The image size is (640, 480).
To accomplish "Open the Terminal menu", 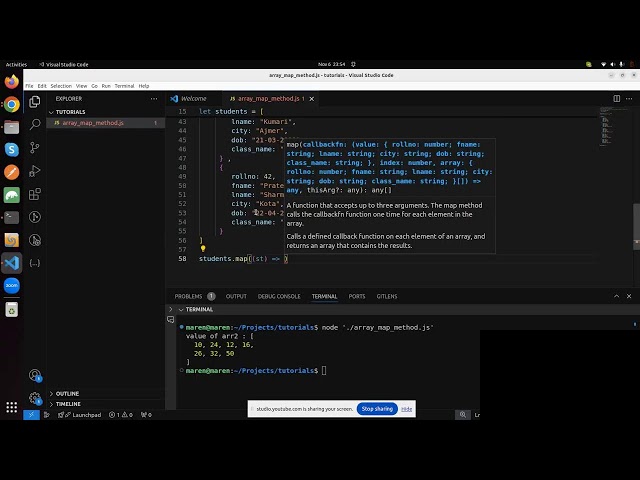I will 124,86.
